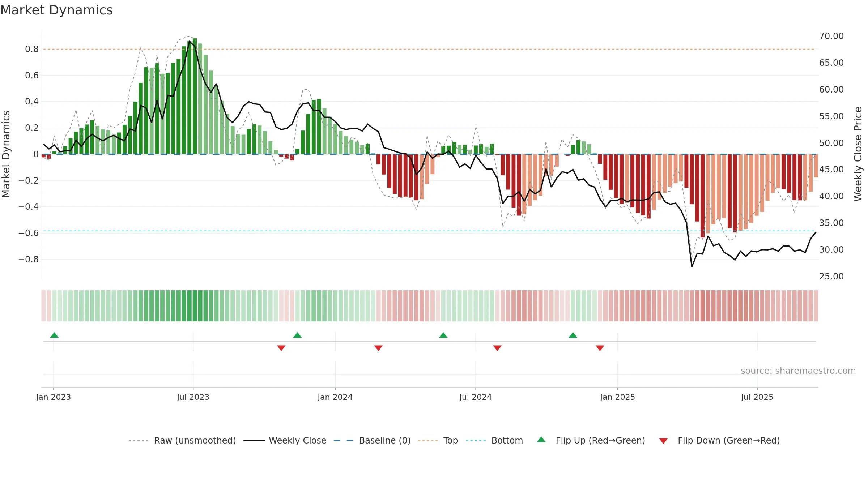Click the flip-up triangle near Nov 2024
Image resolution: width=868 pixels, height=488 pixels.
573,335
